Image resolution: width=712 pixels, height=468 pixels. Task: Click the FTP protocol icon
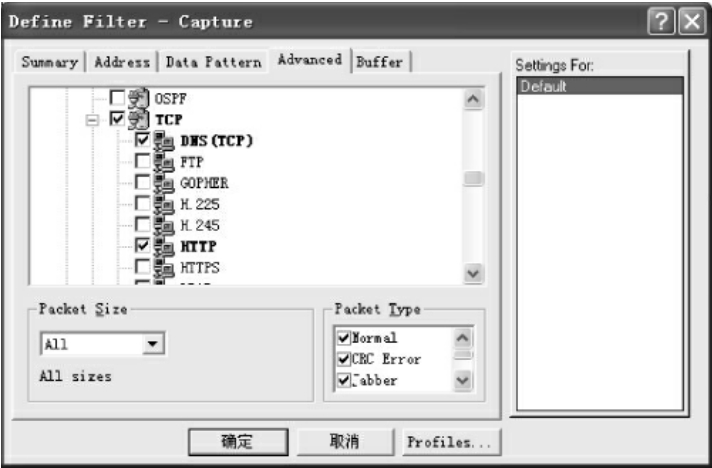(164, 162)
